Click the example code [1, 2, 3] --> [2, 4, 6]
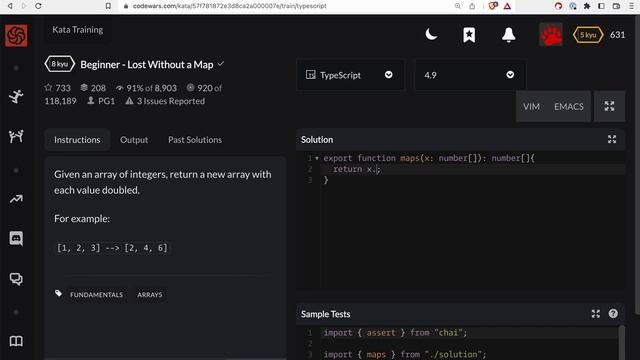This screenshot has width=640, height=360. (112, 248)
